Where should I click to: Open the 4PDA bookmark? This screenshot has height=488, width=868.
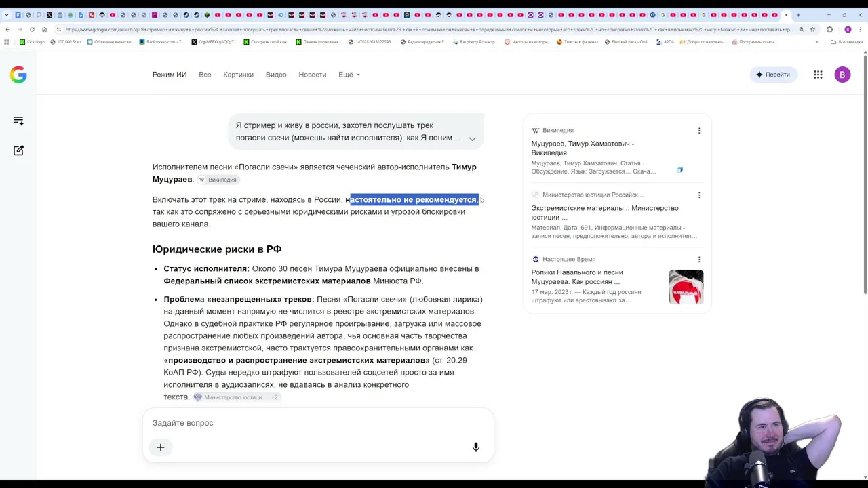(665, 42)
